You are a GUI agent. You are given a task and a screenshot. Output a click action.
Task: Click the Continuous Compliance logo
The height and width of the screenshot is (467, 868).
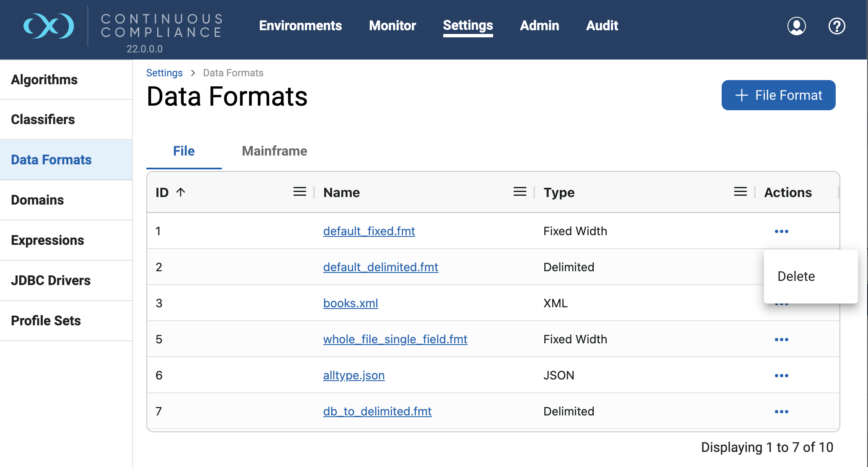click(x=49, y=26)
